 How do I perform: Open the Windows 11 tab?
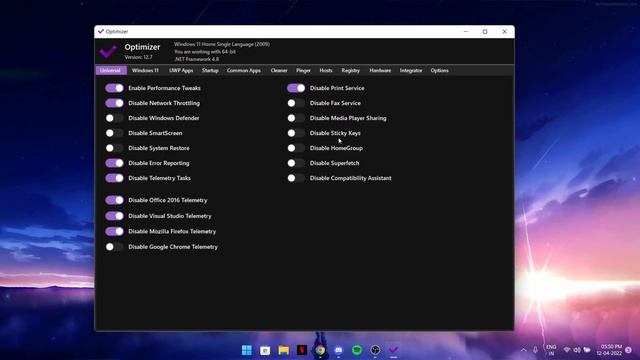coord(145,70)
